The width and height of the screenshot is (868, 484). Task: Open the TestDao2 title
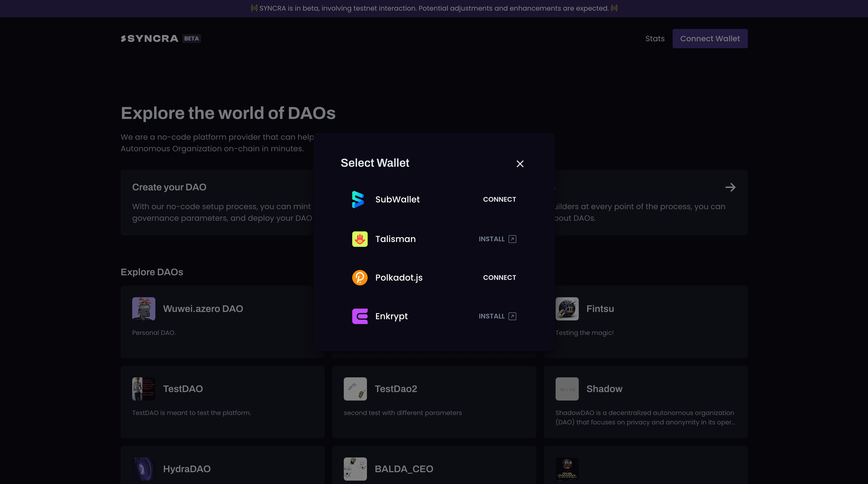(396, 389)
